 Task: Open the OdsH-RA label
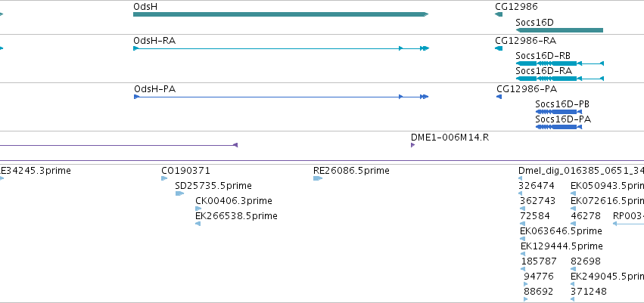[x=154, y=41]
